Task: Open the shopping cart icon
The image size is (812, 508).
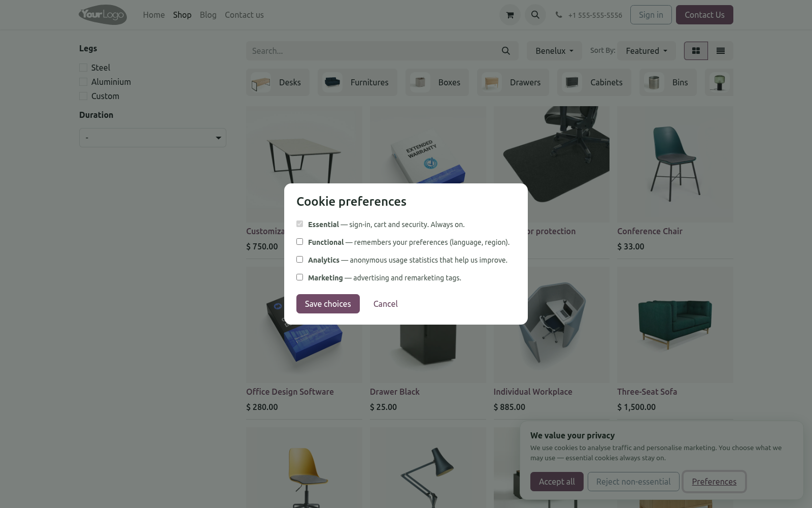Action: point(510,15)
